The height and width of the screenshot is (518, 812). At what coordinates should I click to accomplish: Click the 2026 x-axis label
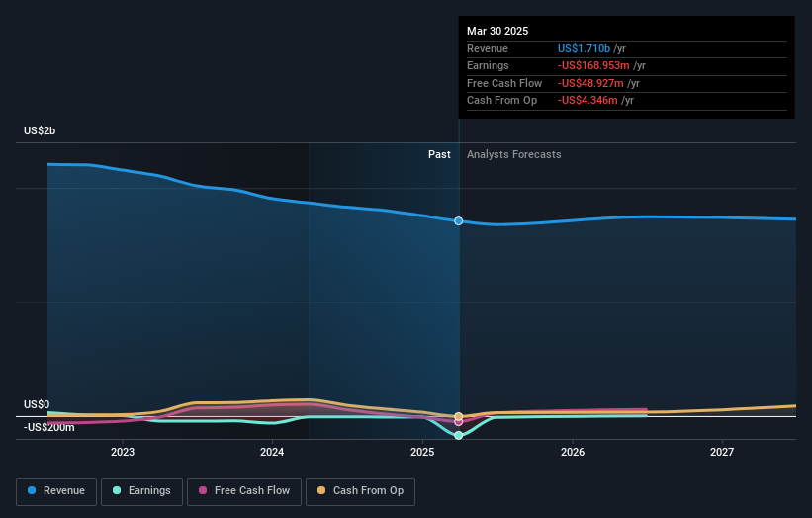pos(573,452)
